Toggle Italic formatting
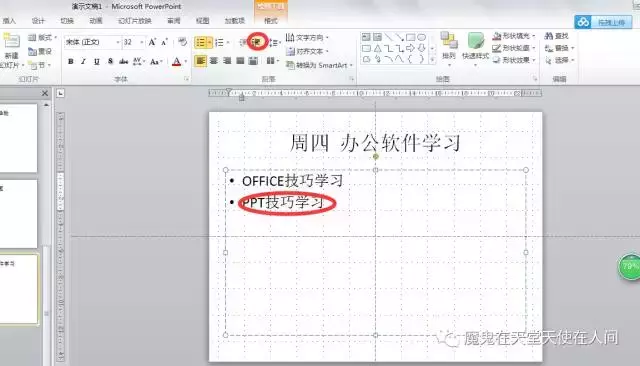The image size is (640, 366). 83,61
